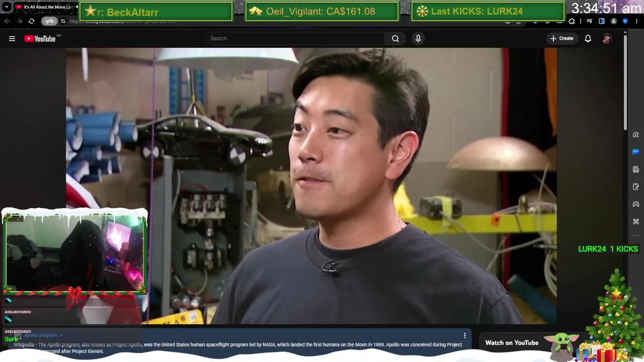Open the sidebar tools crossed icon

coord(636,221)
